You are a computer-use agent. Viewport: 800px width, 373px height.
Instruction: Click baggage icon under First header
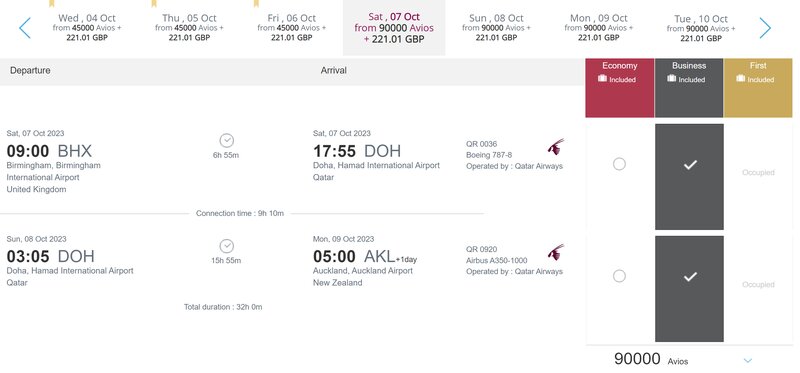[741, 79]
